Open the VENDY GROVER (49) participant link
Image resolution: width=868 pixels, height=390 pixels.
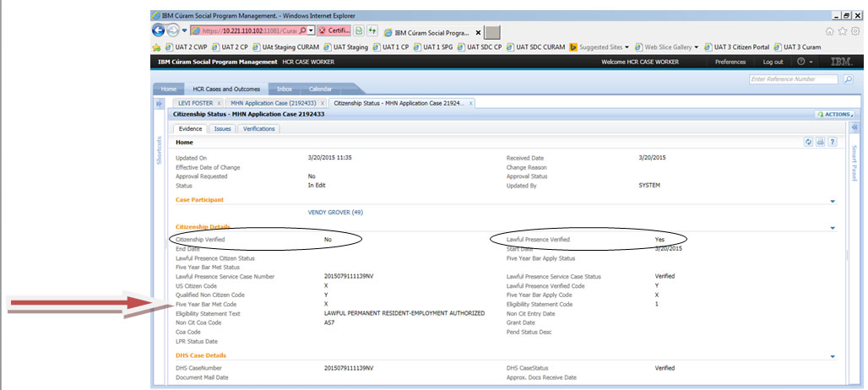coord(335,213)
